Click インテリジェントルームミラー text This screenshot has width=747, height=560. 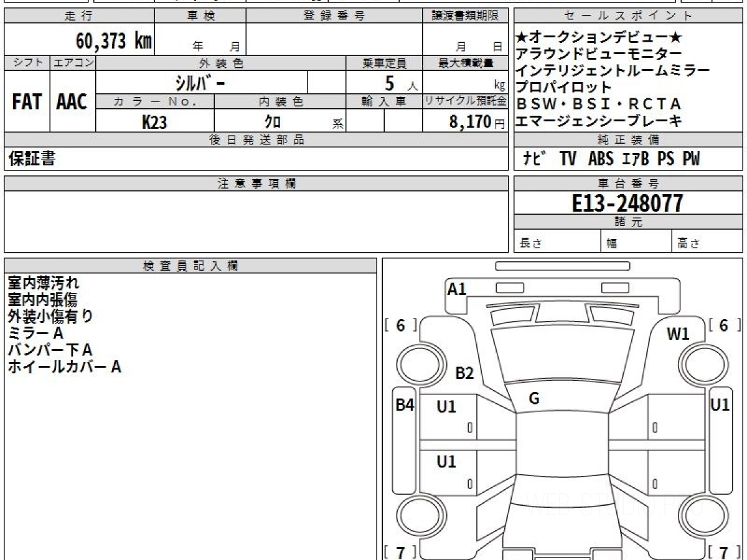pyautogui.click(x=613, y=71)
